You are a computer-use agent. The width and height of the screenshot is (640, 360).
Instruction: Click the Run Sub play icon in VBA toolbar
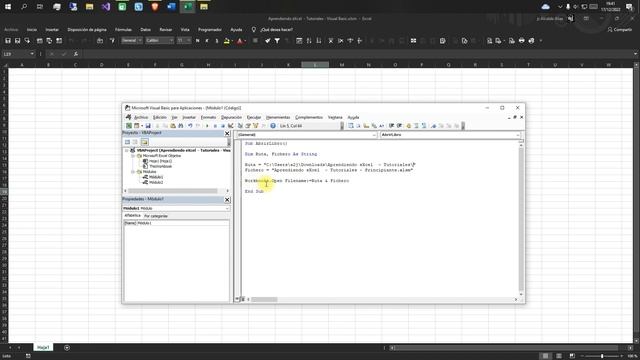click(207, 126)
